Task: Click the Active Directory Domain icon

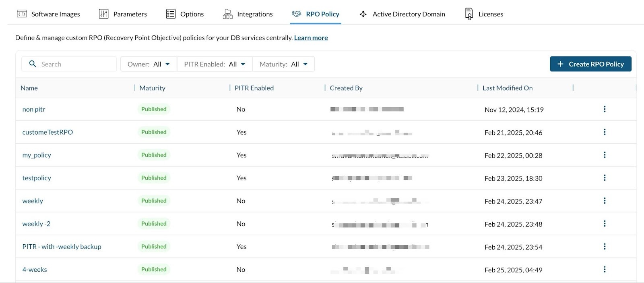Action: pos(363,14)
